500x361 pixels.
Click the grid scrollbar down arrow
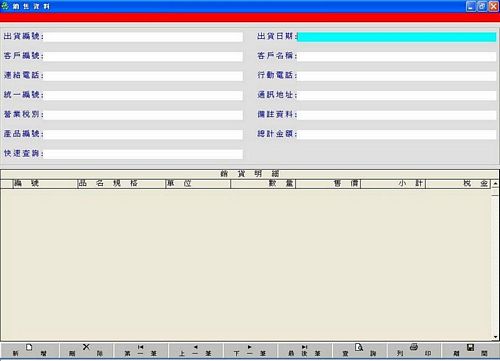[495, 337]
